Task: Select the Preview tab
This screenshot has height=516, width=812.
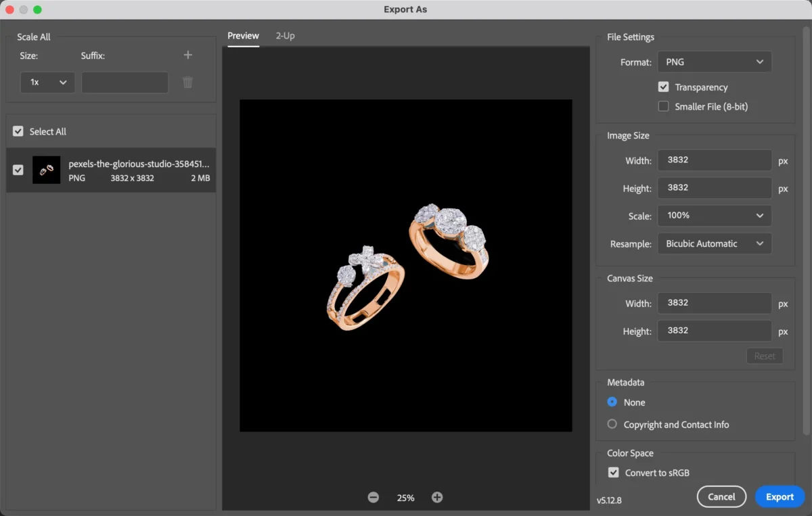Action: click(243, 36)
